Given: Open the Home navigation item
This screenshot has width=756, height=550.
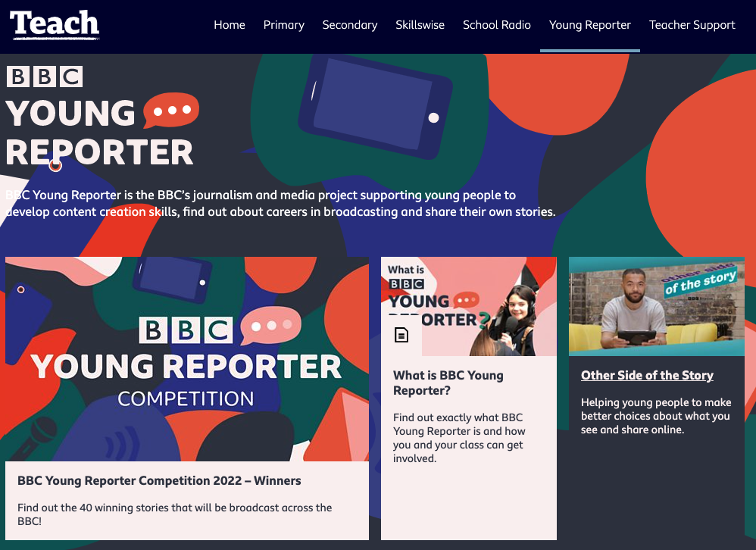Looking at the screenshot, I should coord(230,25).
